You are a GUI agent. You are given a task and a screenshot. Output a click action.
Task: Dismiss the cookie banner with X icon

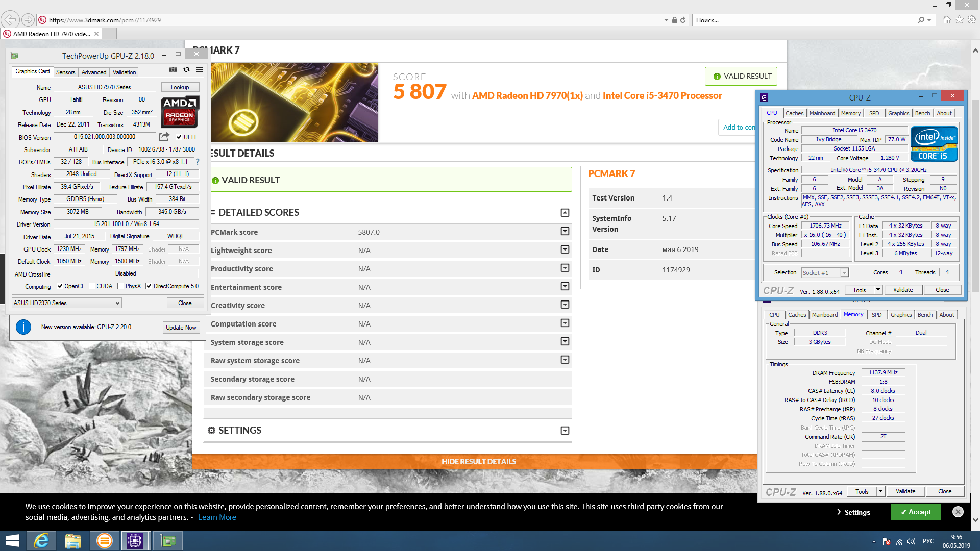coord(958,512)
